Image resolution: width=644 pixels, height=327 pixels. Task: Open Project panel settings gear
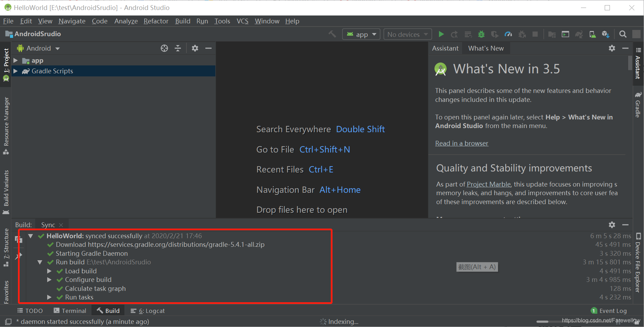coord(195,48)
